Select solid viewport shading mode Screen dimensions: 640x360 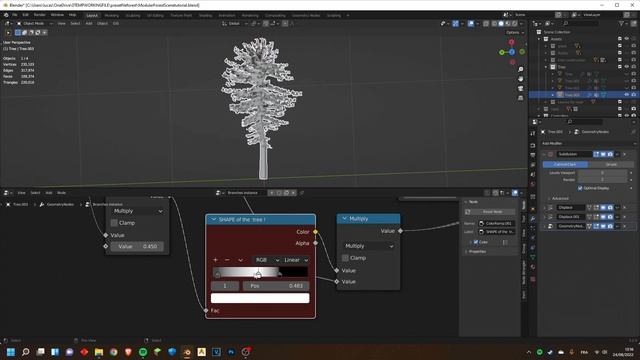[501, 24]
